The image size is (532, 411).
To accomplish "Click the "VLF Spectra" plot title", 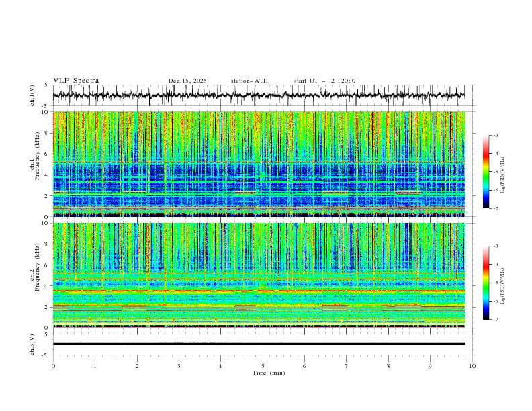I will click(x=76, y=81).
